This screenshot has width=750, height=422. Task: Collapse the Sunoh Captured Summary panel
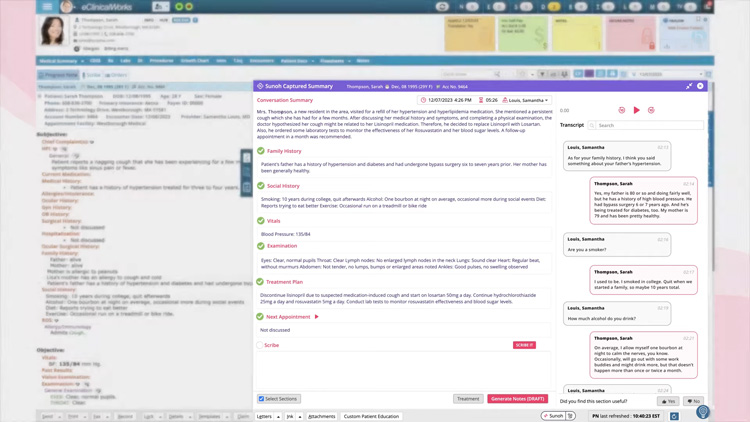pyautogui.click(x=689, y=86)
